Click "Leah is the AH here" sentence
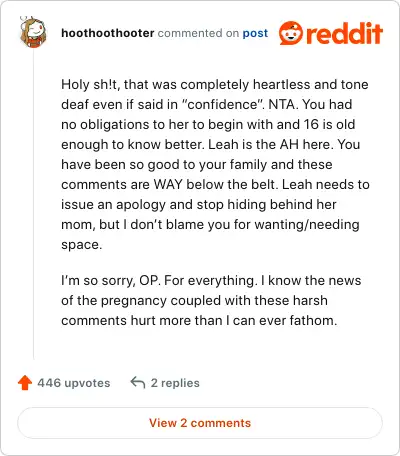This screenshot has width=400, height=456. [271, 144]
